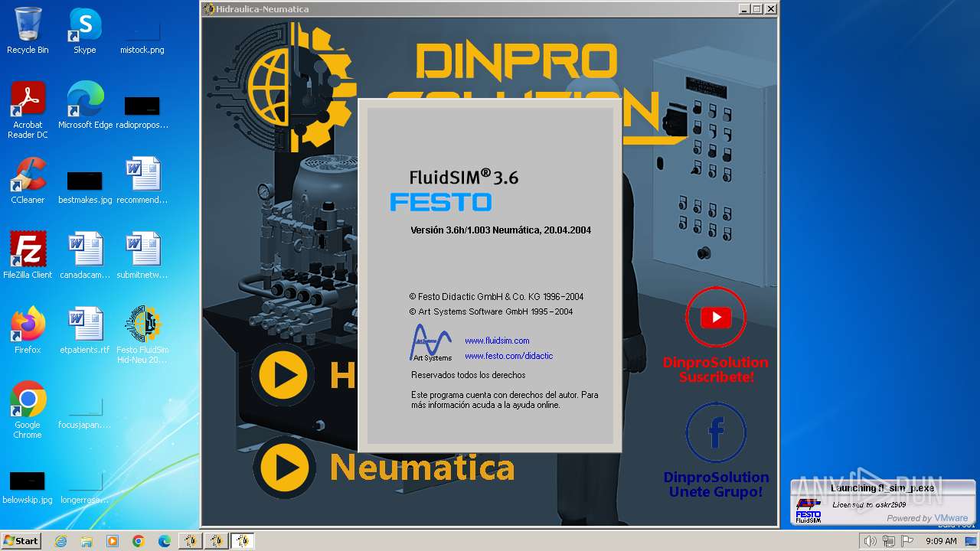This screenshot has width=980, height=551.
Task: Open the Windows Start menu
Action: coord(21,541)
